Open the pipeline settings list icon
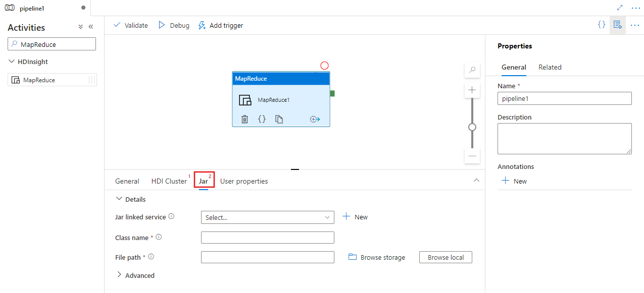644x293 pixels. coord(617,25)
